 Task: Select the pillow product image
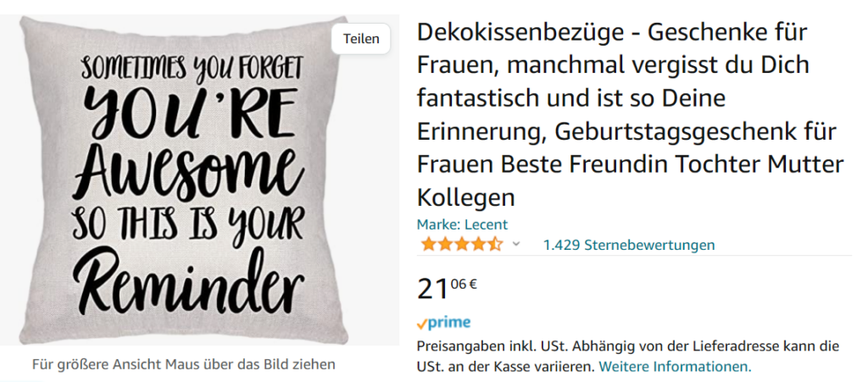click(x=184, y=180)
